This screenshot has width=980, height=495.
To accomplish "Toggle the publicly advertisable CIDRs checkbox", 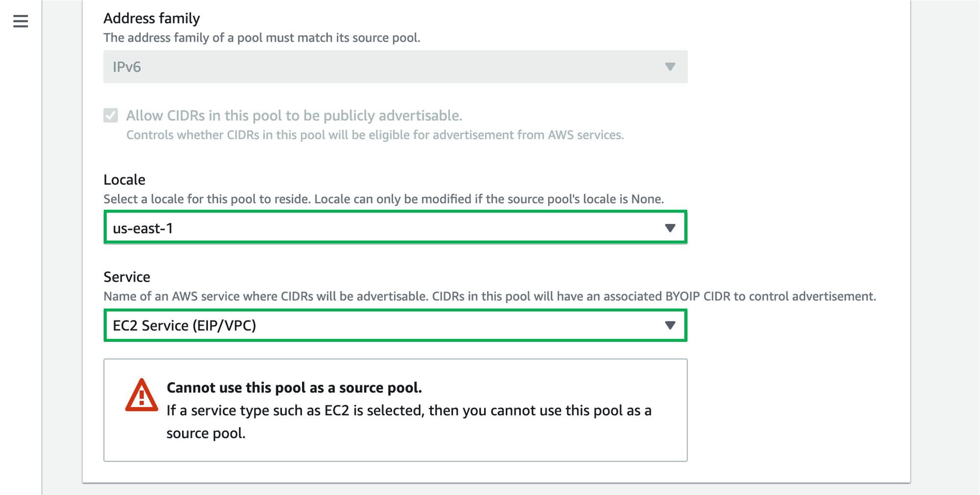I will [111, 115].
